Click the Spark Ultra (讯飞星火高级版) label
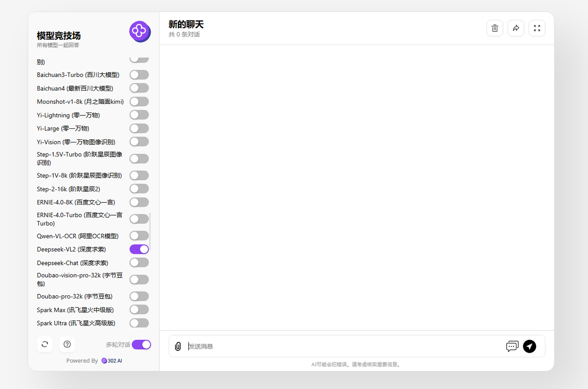This screenshot has height=389, width=588. tap(76, 323)
